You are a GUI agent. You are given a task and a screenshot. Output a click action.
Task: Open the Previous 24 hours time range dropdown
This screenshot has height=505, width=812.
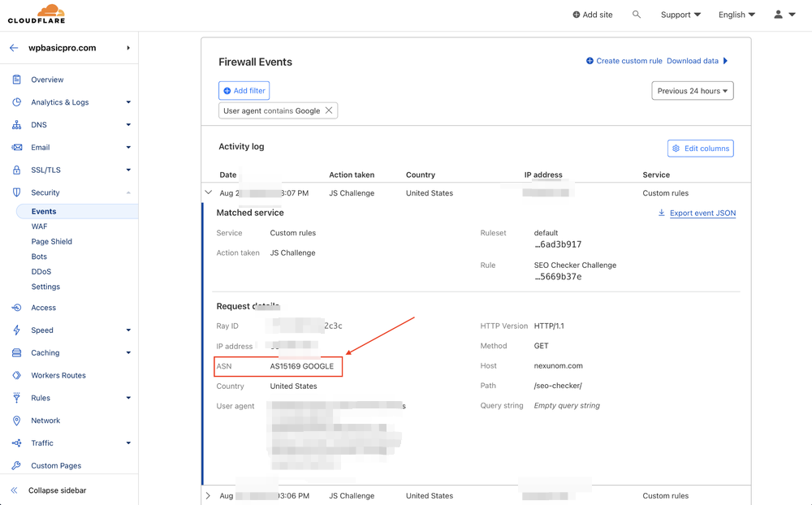pyautogui.click(x=693, y=91)
